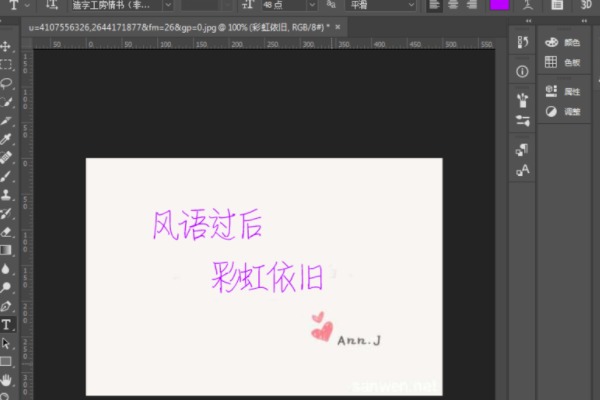600x400 pixels.
Task: Open the Character panel icon with letter A
Action: (522, 170)
